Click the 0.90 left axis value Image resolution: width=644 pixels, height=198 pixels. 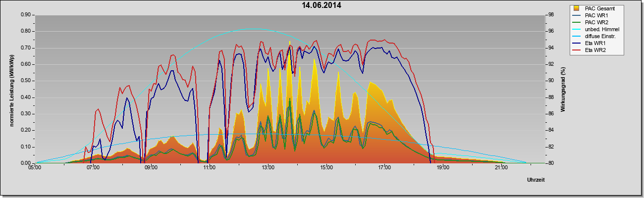26,15
